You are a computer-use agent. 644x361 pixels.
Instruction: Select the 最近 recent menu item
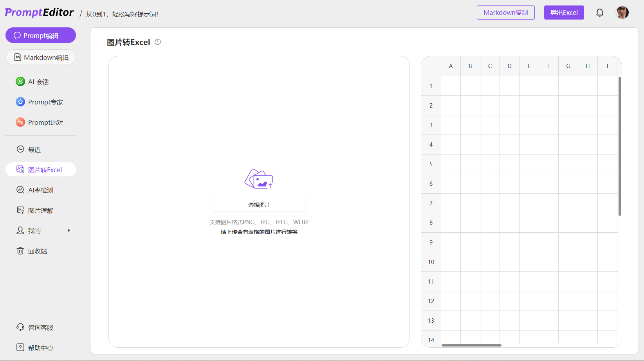click(34, 149)
